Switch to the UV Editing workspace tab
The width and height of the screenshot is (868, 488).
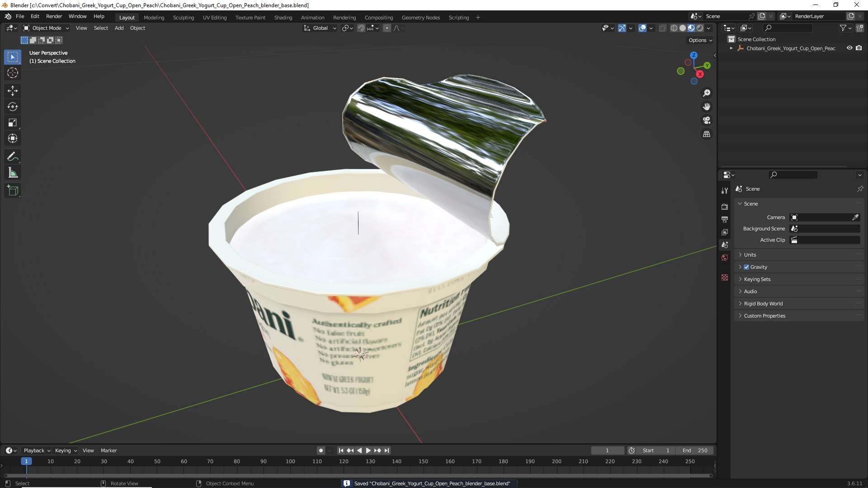(x=215, y=18)
